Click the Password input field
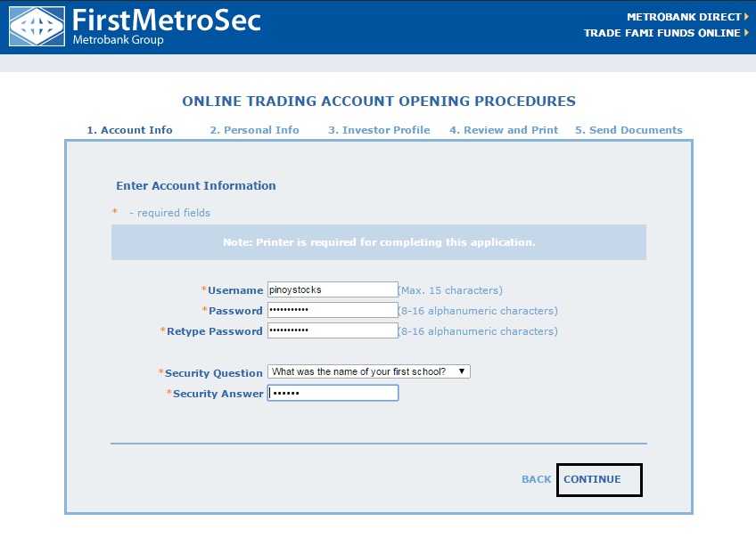This screenshot has height=546, width=756. [334, 309]
